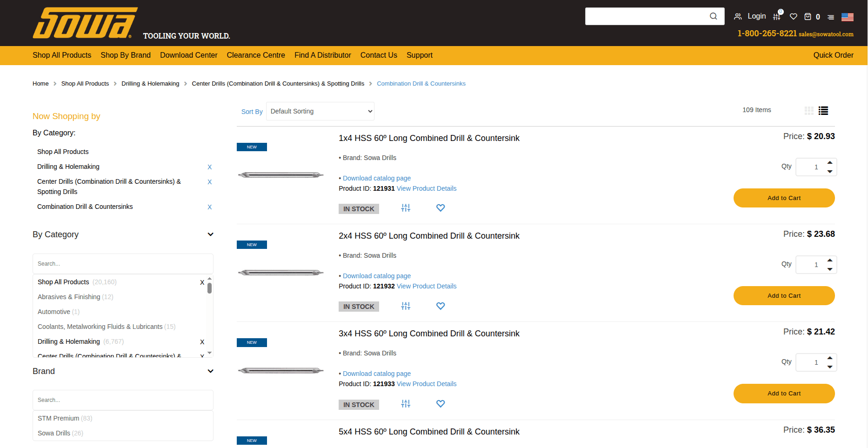This screenshot has height=448, width=868.
Task: Decrease quantity for 3x4 HSS product
Action: coord(830,367)
